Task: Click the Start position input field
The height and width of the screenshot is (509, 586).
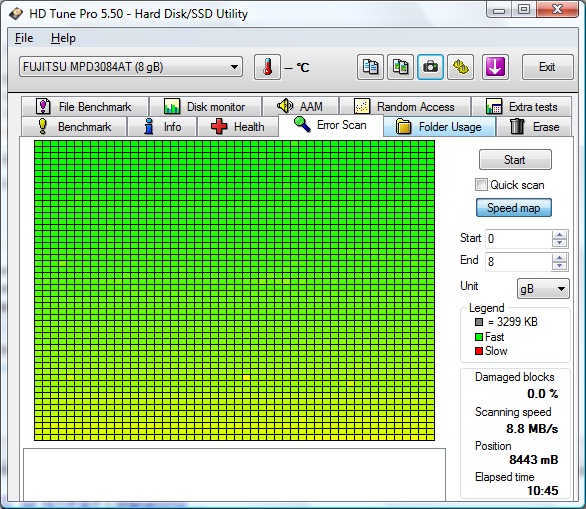Action: tap(518, 239)
